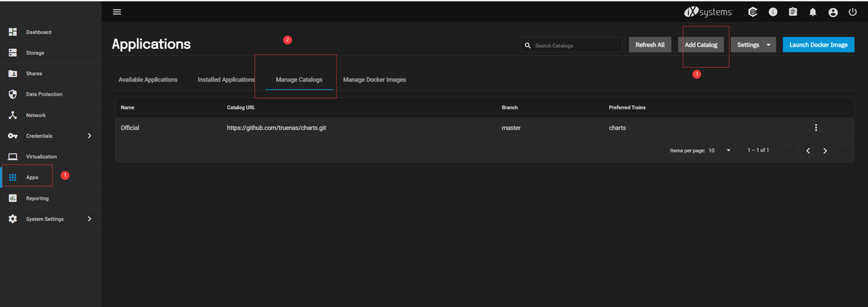Screen dimensions: 868x307
Task: Open the Settings dropdown button
Action: coord(754,45)
